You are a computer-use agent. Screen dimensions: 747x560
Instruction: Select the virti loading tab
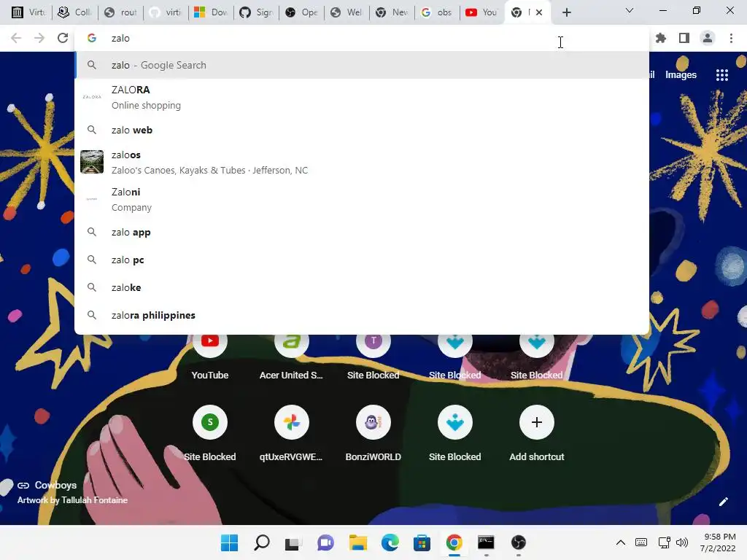(166, 12)
